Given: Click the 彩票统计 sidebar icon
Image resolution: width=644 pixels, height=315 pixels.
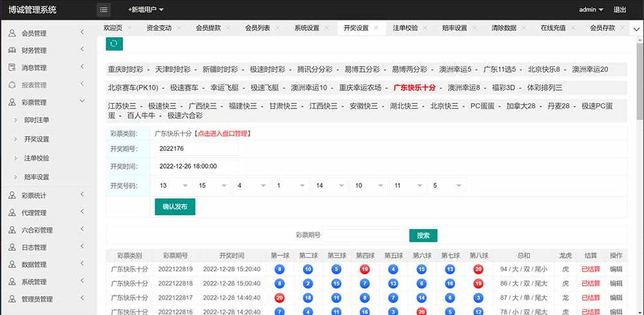Looking at the screenshot, I should [x=12, y=196].
